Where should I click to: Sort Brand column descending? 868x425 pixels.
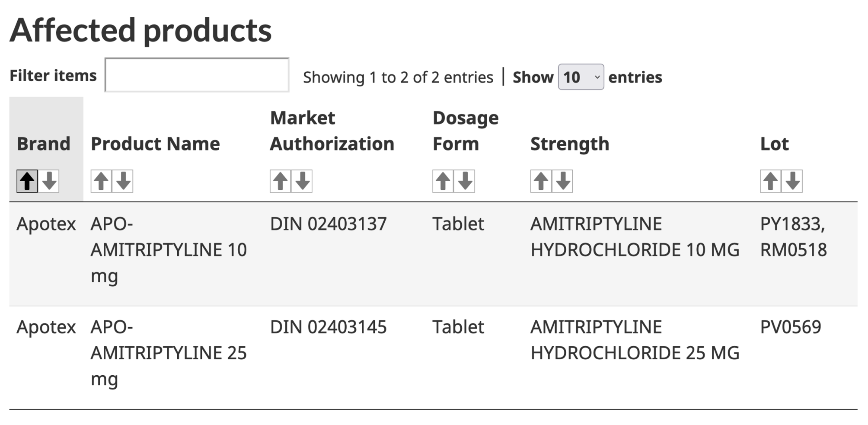point(49,181)
